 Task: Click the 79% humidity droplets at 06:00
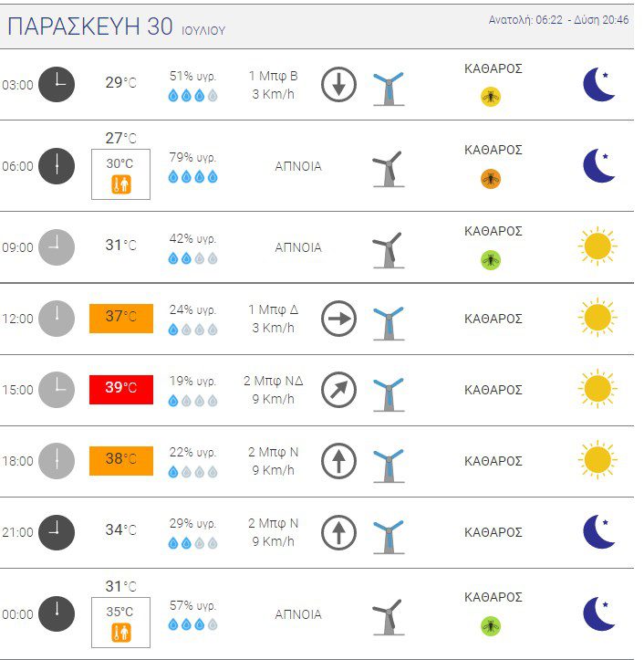coord(193,177)
